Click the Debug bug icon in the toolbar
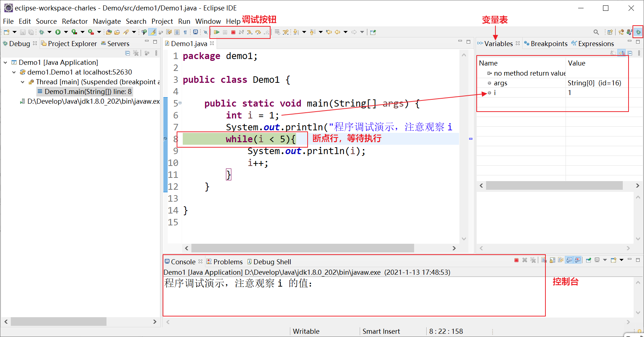This screenshot has width=644, height=337. pos(42,32)
